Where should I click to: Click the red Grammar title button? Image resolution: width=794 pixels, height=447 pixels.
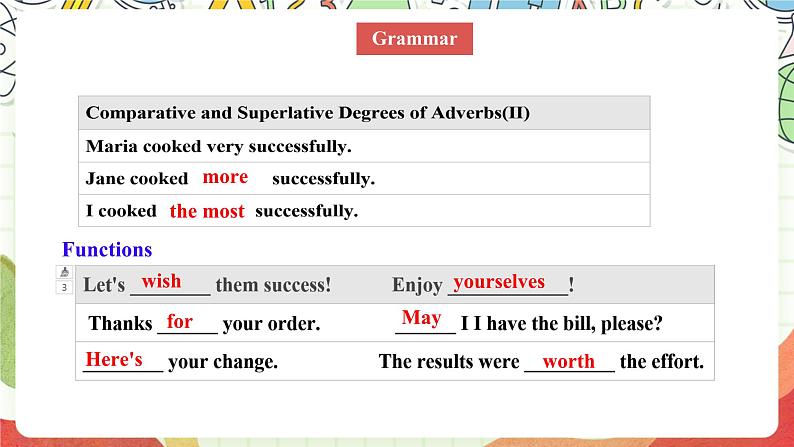click(x=414, y=39)
